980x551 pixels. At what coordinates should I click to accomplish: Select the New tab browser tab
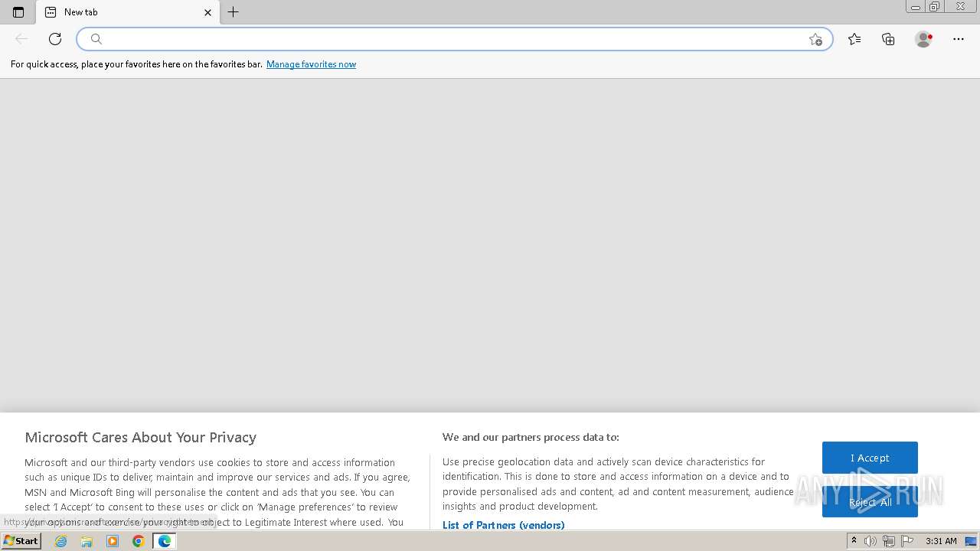click(128, 12)
